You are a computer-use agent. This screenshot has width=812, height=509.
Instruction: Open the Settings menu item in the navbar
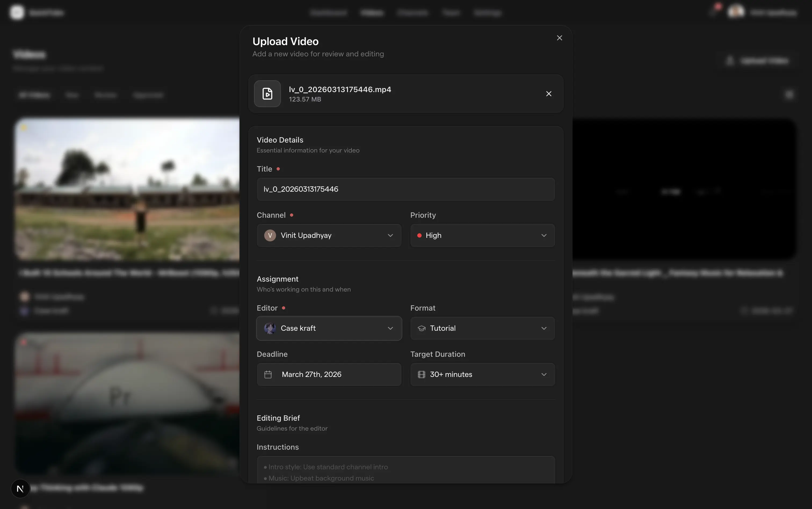487,12
